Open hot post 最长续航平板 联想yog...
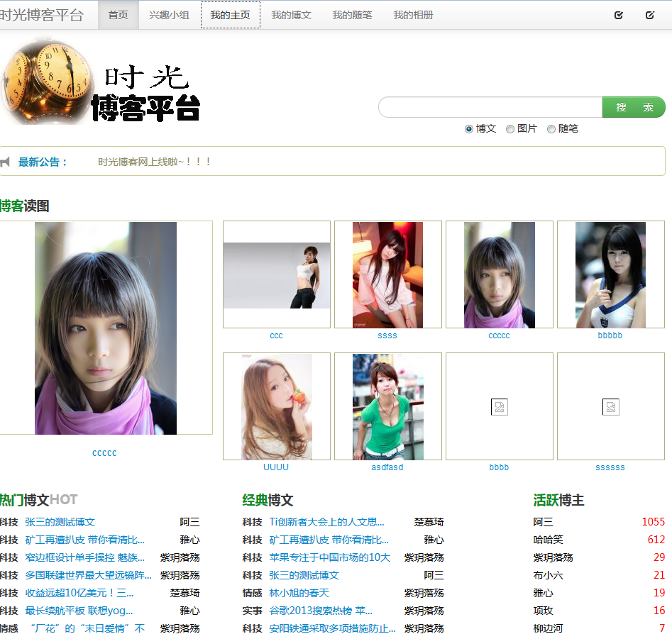The height and width of the screenshot is (634, 672). pyautogui.click(x=79, y=611)
